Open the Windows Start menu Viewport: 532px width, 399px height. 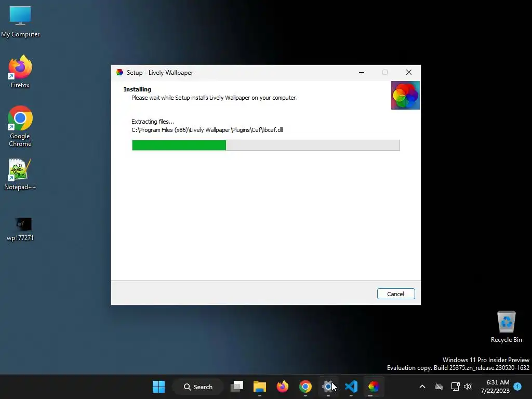pyautogui.click(x=158, y=387)
